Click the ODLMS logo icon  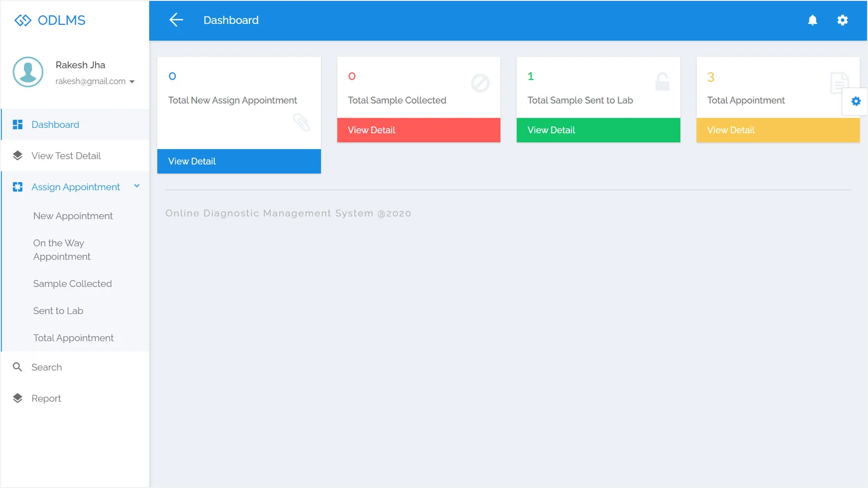[23, 21]
